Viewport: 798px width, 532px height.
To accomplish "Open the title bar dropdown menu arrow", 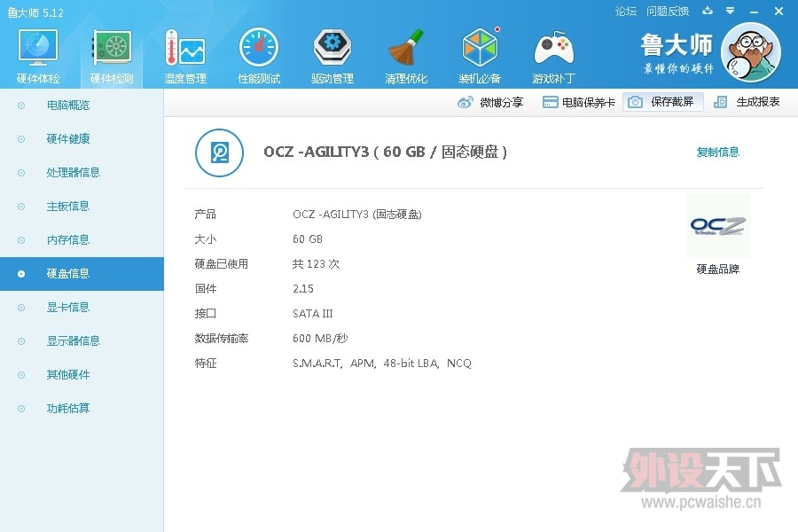I will [730, 12].
